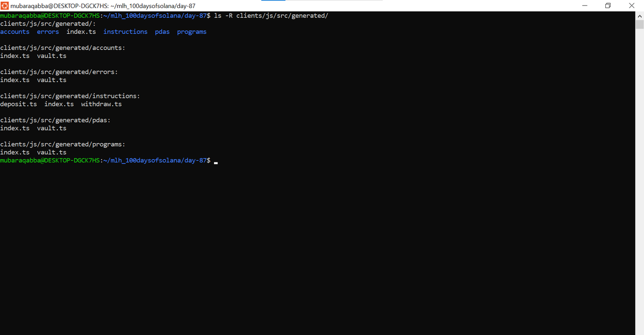The image size is (644, 335).
Task: Click 'vault.ts' under the pdas listing
Action: [52, 128]
